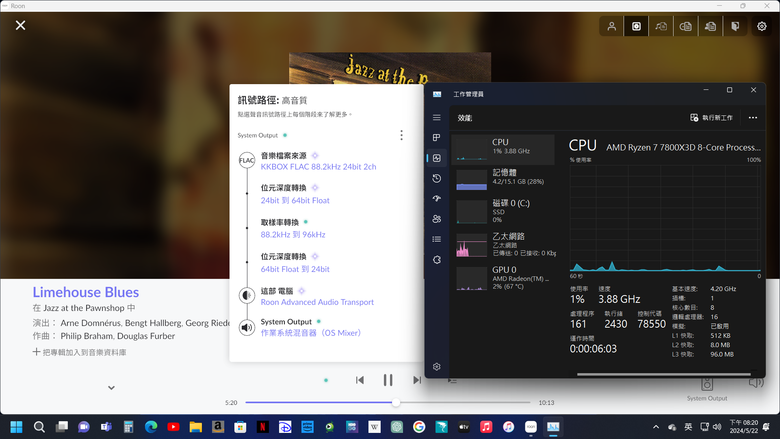
Task: Click the 10:13 total duration label
Action: click(x=546, y=403)
